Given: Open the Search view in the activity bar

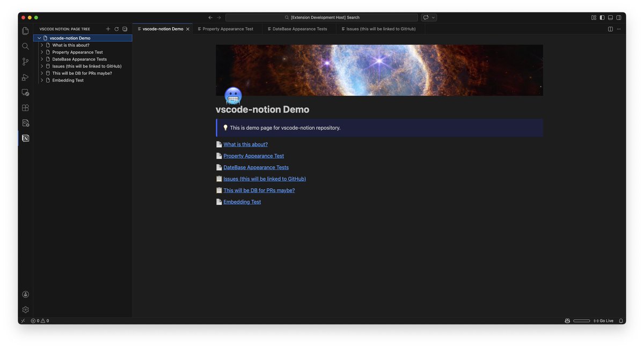Looking at the screenshot, I should point(25,47).
